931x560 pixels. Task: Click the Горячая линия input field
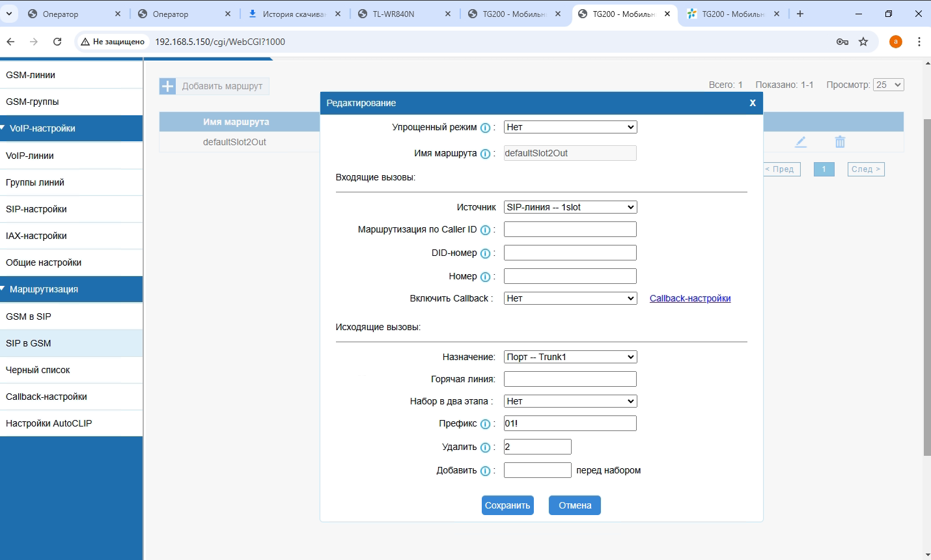point(570,379)
